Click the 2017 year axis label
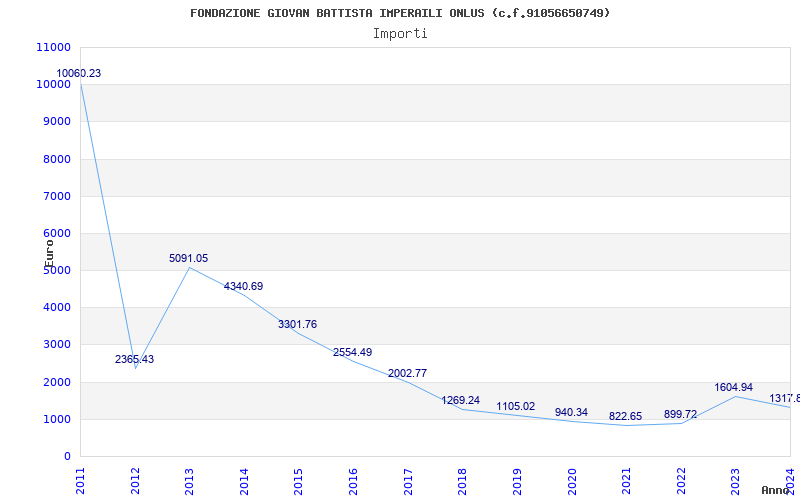 (x=408, y=482)
